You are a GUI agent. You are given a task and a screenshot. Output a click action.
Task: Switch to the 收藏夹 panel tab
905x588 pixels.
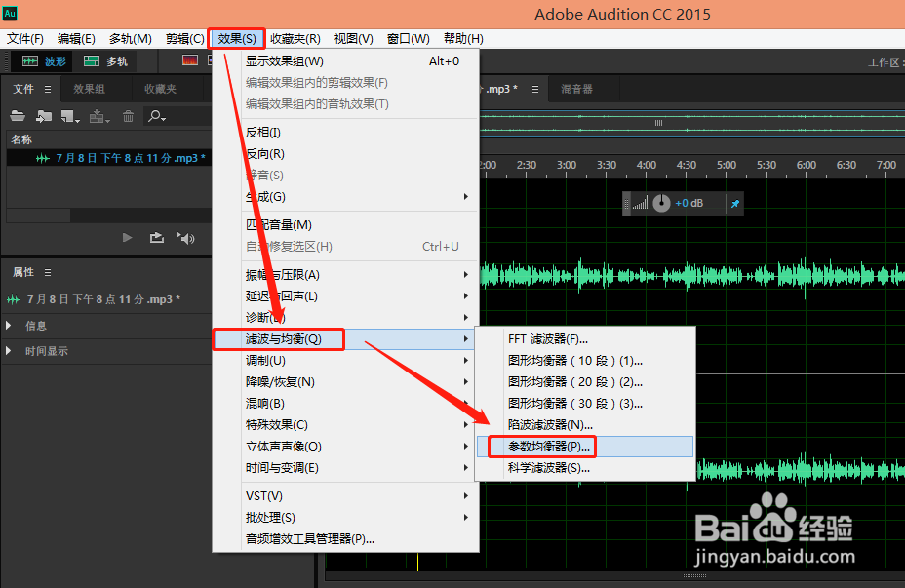point(160,89)
